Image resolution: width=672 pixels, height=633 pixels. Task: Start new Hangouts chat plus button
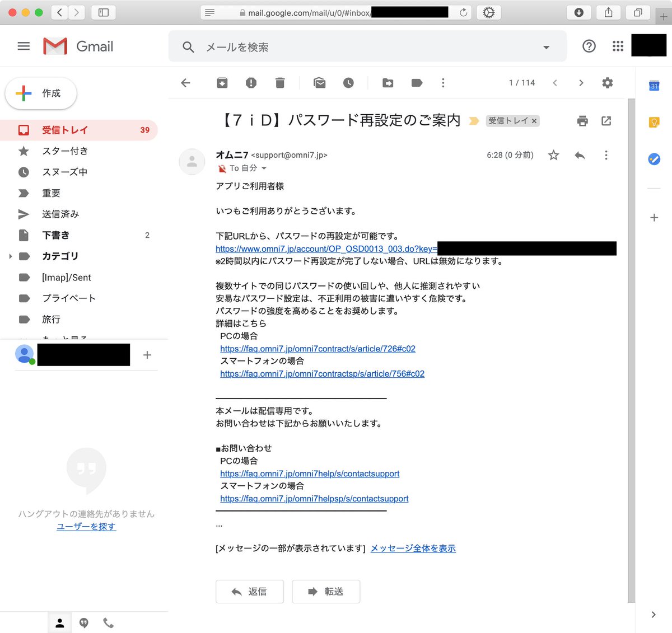tap(147, 355)
